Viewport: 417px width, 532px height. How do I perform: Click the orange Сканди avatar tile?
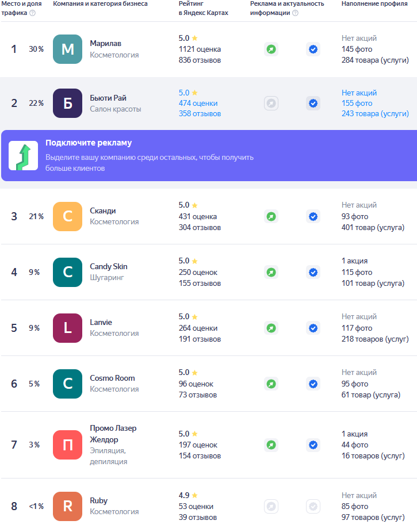click(68, 216)
